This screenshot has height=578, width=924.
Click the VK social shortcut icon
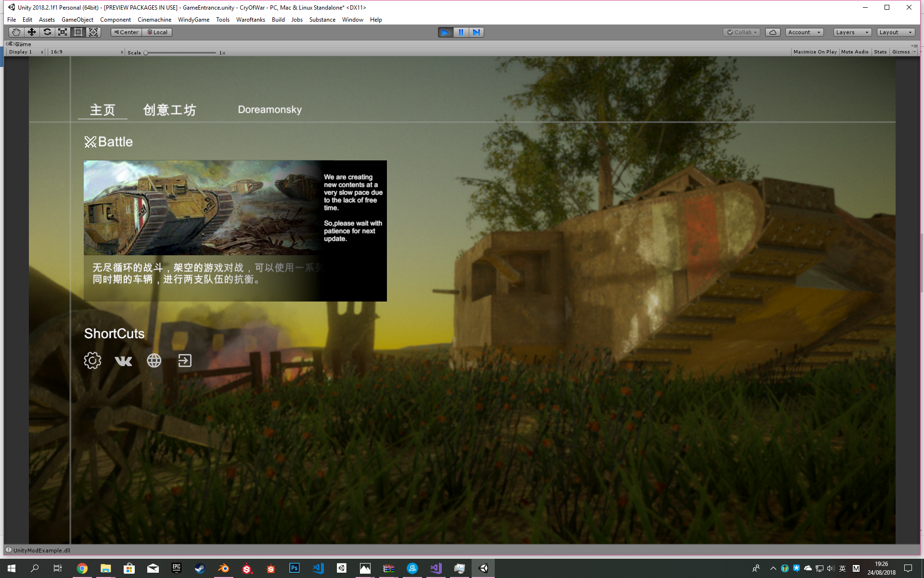[x=124, y=360]
